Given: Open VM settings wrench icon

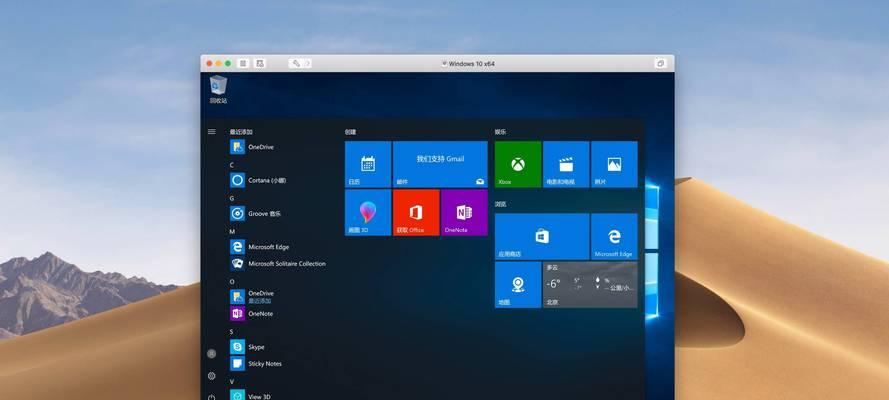Looking at the screenshot, I should [296, 63].
